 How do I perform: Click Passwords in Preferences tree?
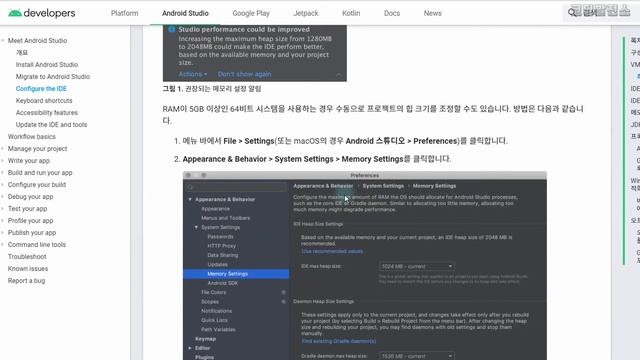(x=220, y=237)
